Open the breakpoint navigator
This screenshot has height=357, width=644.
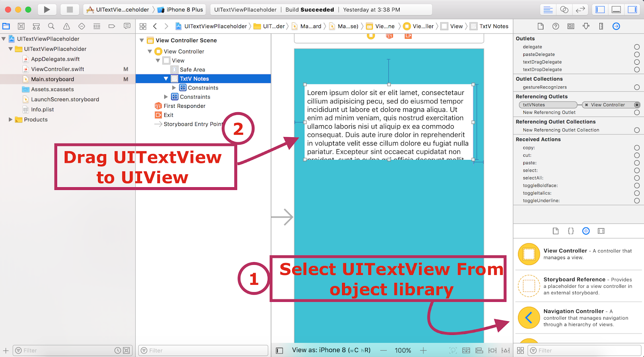point(112,26)
